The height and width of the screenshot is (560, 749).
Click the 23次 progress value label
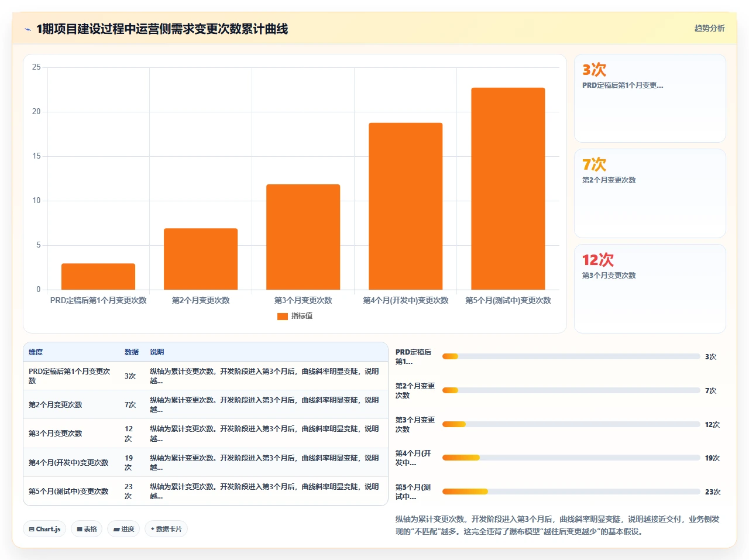pyautogui.click(x=713, y=492)
